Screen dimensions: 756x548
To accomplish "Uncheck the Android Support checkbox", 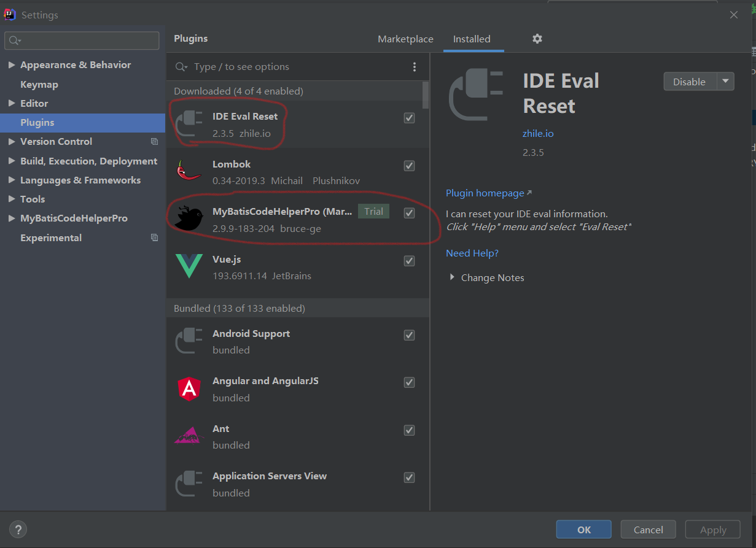I will pos(409,335).
